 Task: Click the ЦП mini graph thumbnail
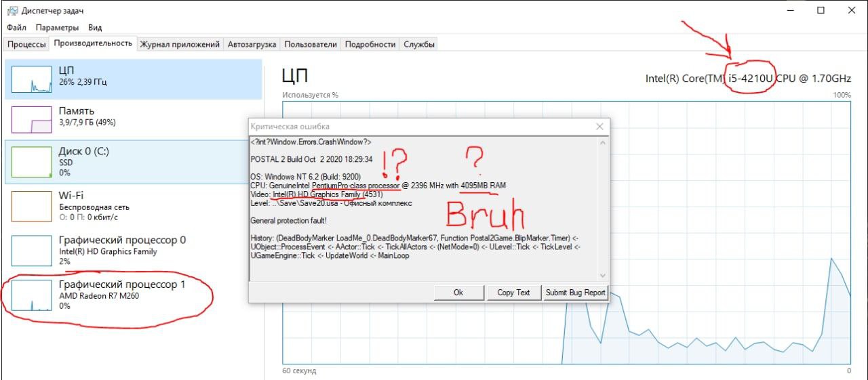coord(32,79)
